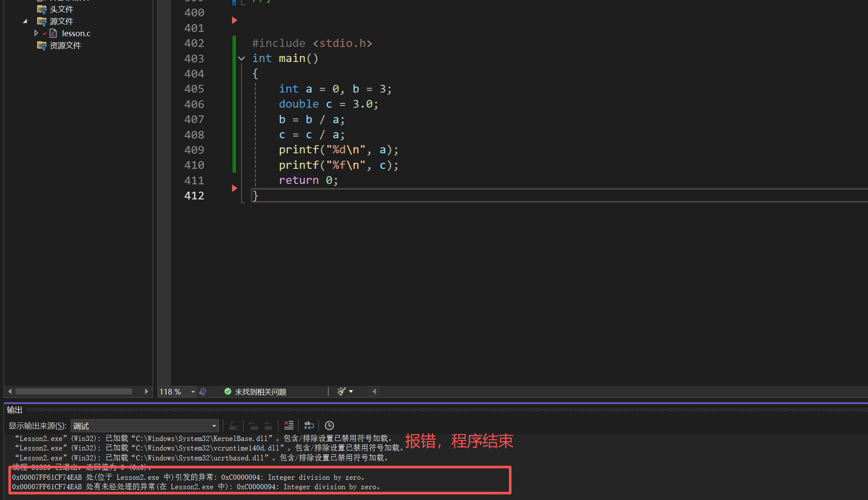
Task: Open the code cleanup dropdown arrow
Action: coord(351,391)
